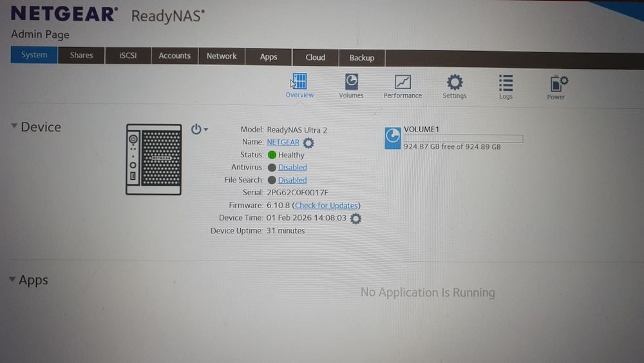
Task: Click the 924.87 GB free text
Action: coord(452,147)
